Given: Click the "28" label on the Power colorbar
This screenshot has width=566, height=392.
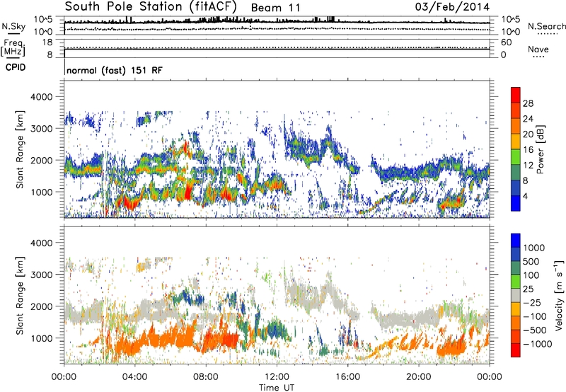Looking at the screenshot, I should pyautogui.click(x=528, y=103).
